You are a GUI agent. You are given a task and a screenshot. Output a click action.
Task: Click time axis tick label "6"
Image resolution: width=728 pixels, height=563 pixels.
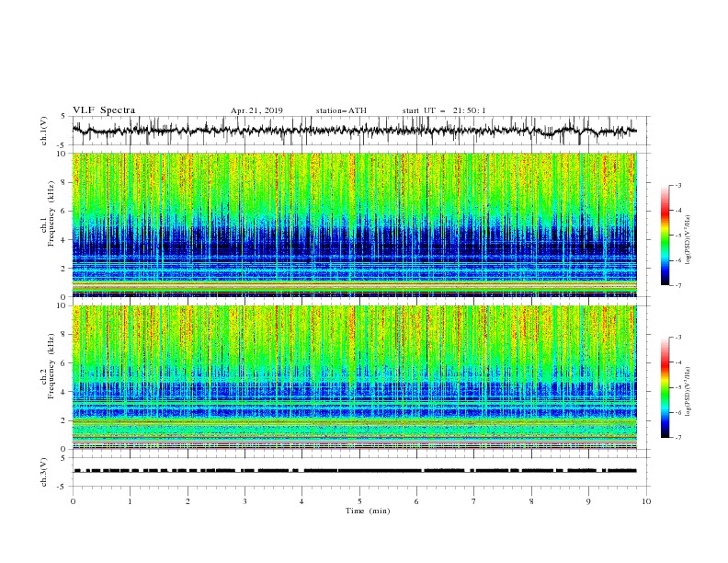(x=416, y=501)
